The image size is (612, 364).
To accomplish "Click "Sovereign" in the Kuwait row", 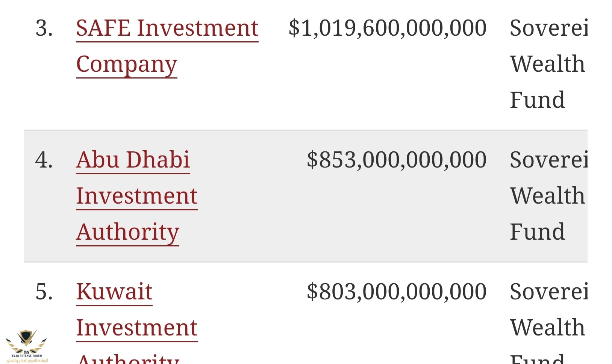I will point(548,292).
